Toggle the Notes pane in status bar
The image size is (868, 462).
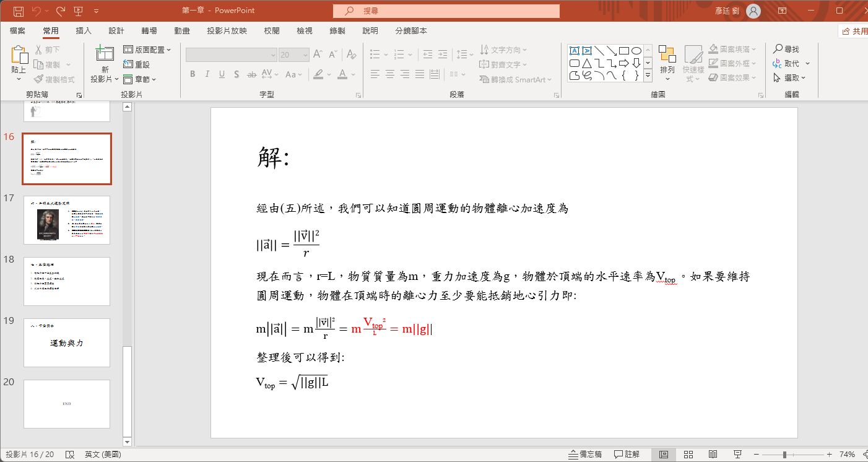(585, 455)
